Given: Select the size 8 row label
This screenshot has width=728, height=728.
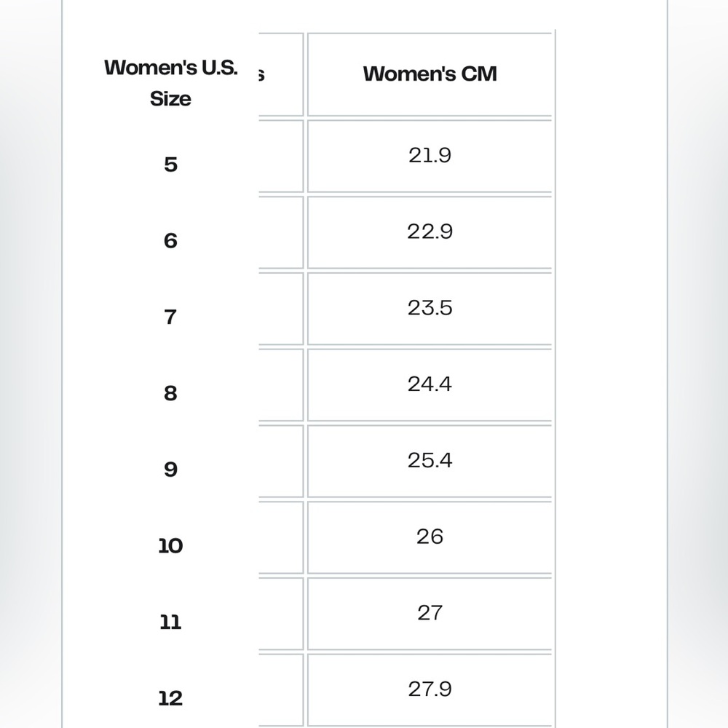Looking at the screenshot, I should click(170, 393).
